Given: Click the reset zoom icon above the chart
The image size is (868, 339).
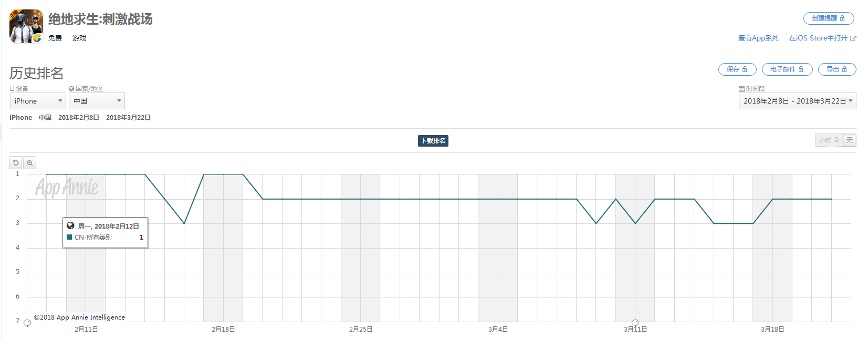Looking at the screenshot, I should point(16,163).
